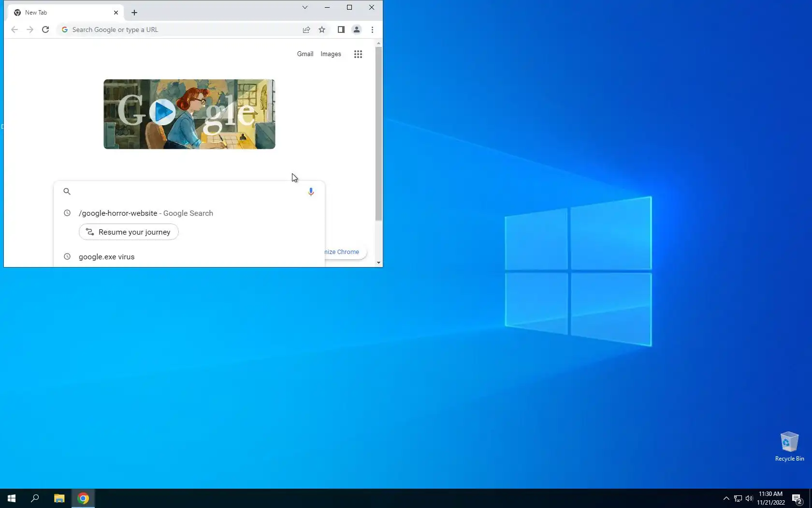Close the Chrome window
The width and height of the screenshot is (812, 508).
372,7
